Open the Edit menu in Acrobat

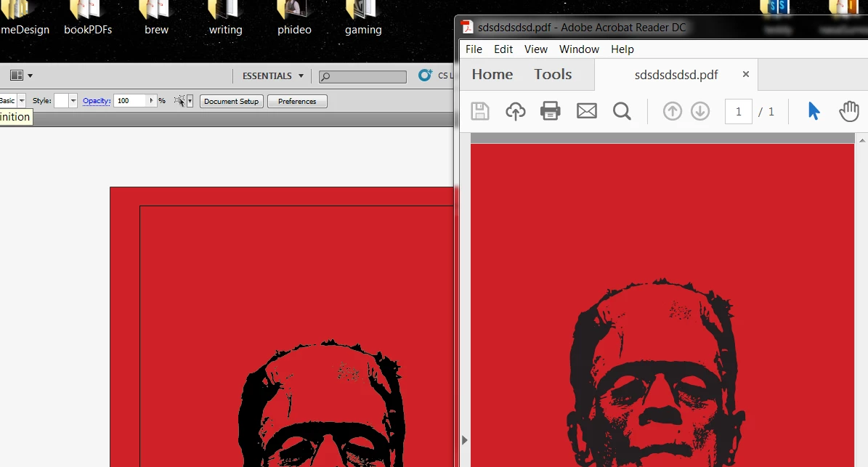pos(503,49)
